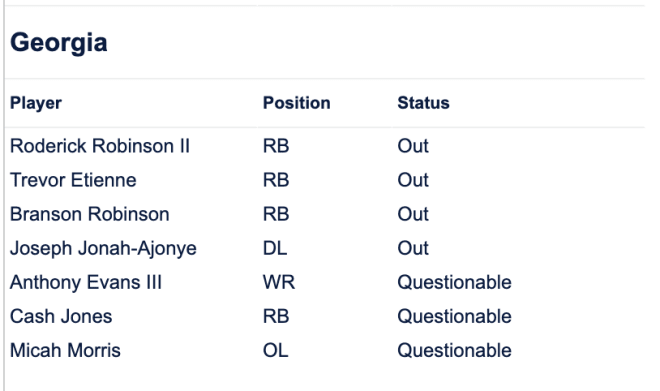Select player name Anthony Evans III
The height and width of the screenshot is (391, 660).
[86, 282]
